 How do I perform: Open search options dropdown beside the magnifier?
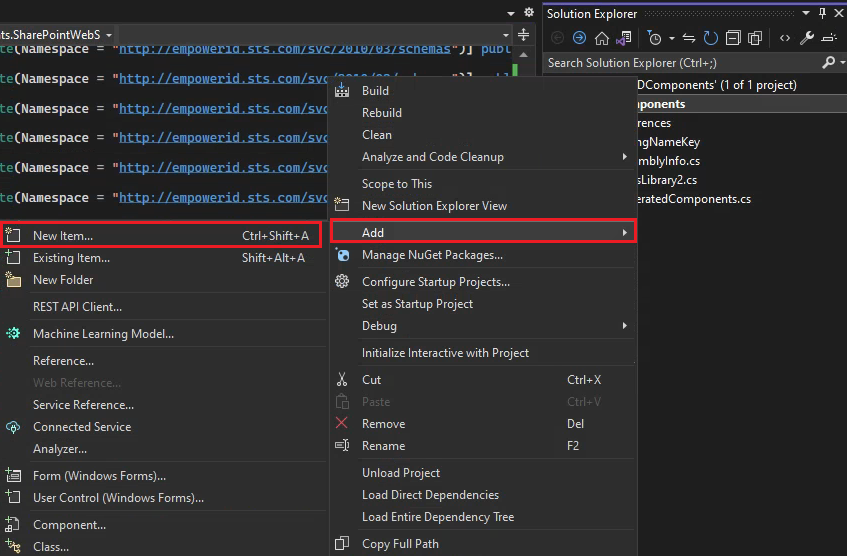point(842,63)
